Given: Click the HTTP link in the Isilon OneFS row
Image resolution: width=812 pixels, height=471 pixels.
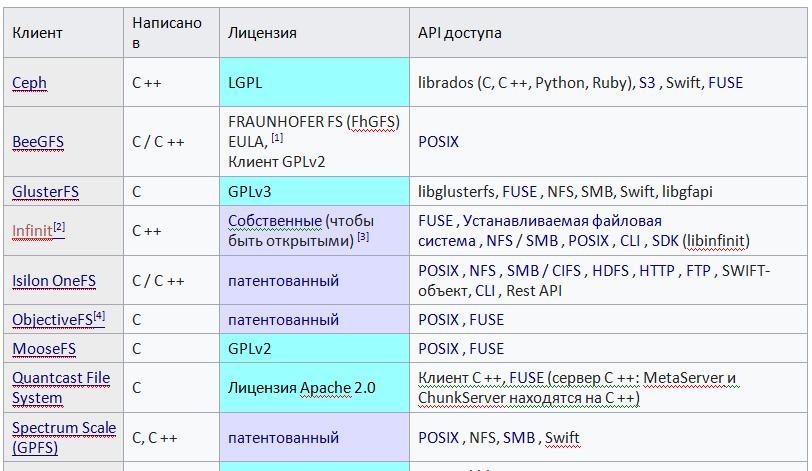Looking at the screenshot, I should pos(657,271).
